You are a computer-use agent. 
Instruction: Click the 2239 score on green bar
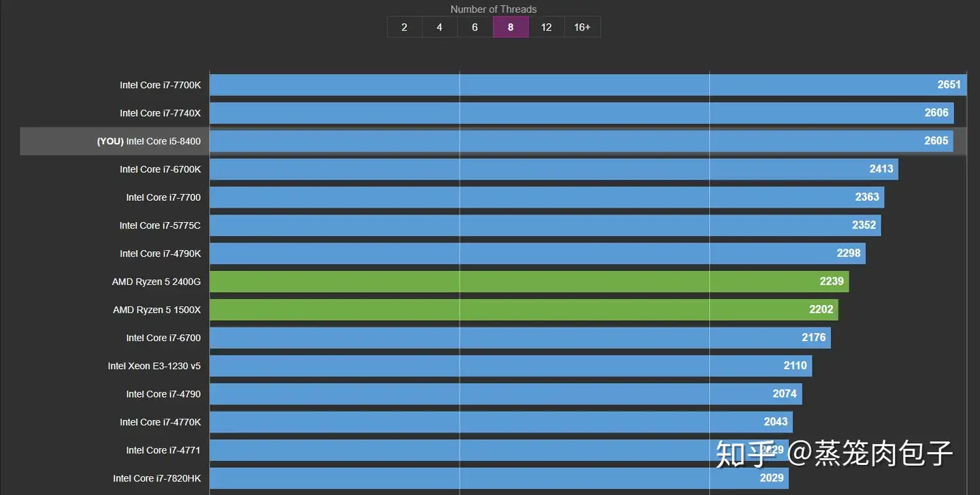point(832,281)
